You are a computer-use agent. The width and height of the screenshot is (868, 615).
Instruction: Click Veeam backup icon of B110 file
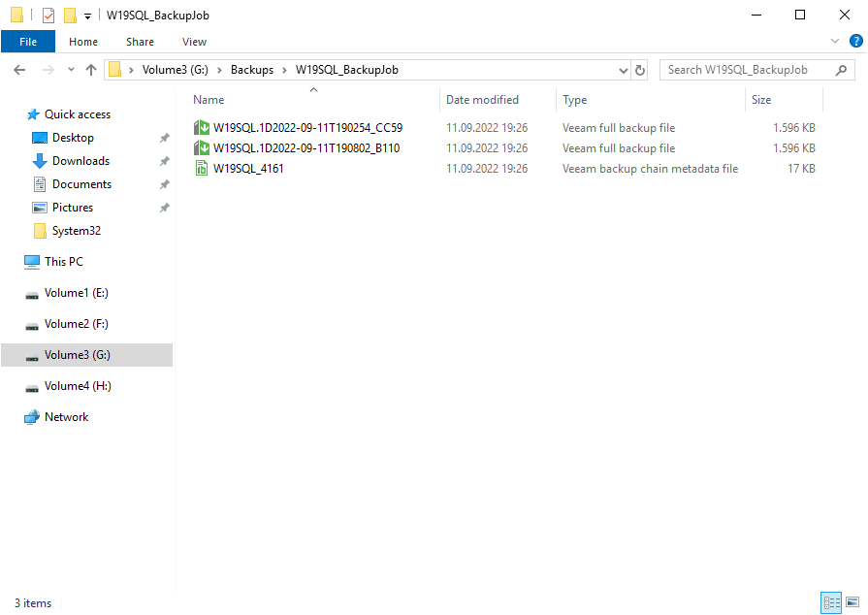202,148
